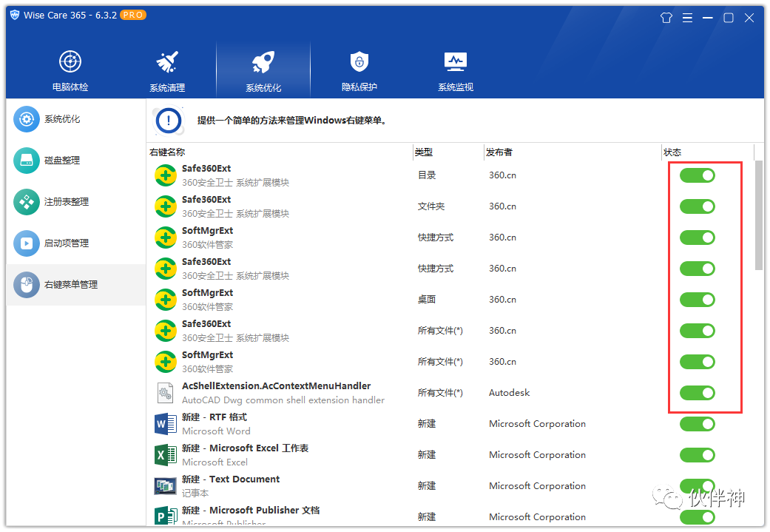Click the Microsoft Excel icon
The height and width of the screenshot is (532, 770).
(x=166, y=455)
